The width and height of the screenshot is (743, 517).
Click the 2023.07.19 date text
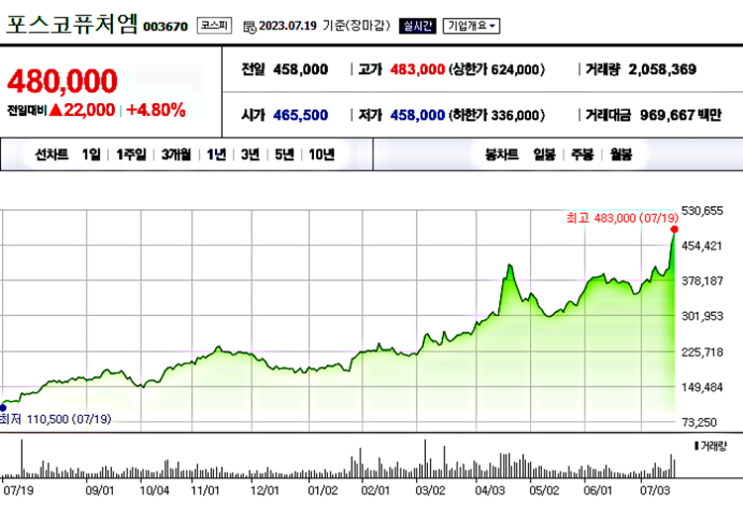(x=288, y=26)
